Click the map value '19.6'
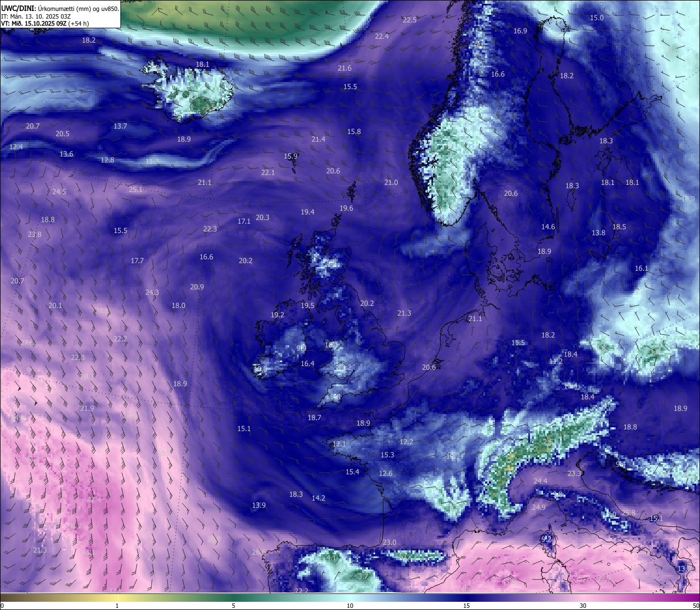The width and height of the screenshot is (700, 610). [x=346, y=208]
